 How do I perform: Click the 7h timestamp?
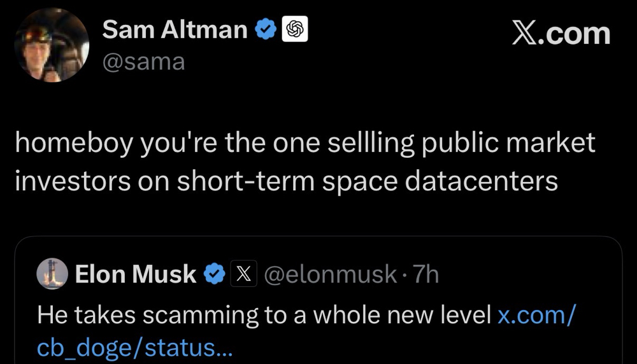pos(426,274)
